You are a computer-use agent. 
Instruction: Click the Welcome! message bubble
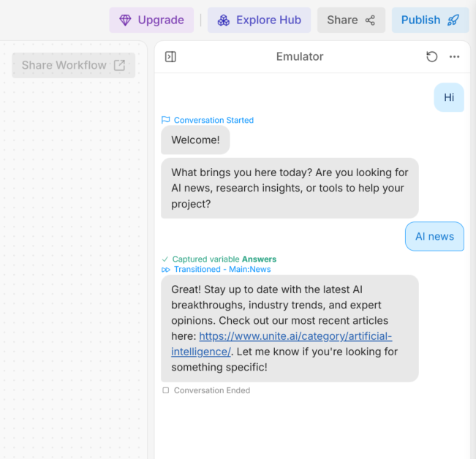point(195,140)
